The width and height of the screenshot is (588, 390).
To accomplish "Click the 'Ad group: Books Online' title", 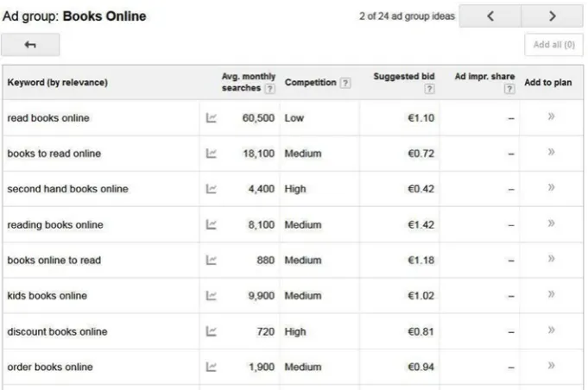I will pos(74,16).
